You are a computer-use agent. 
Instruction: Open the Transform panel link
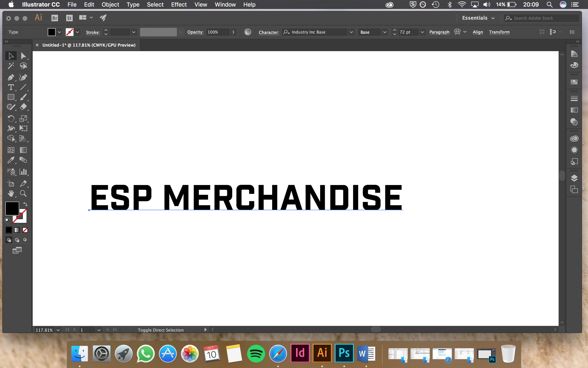coord(499,32)
